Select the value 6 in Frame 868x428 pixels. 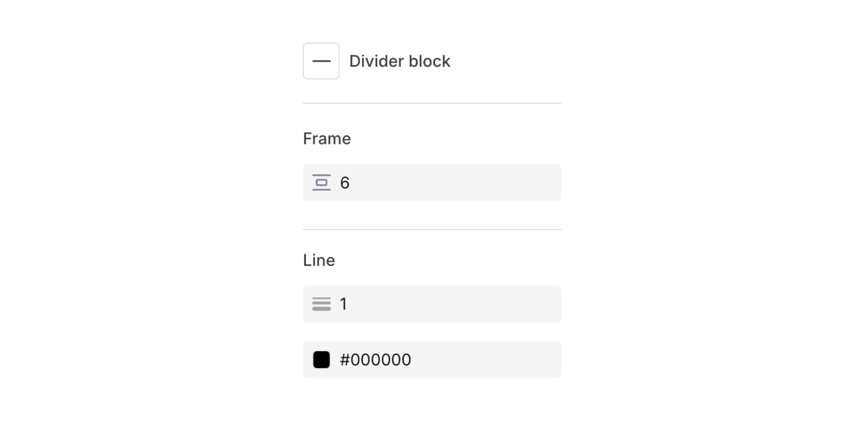(345, 182)
